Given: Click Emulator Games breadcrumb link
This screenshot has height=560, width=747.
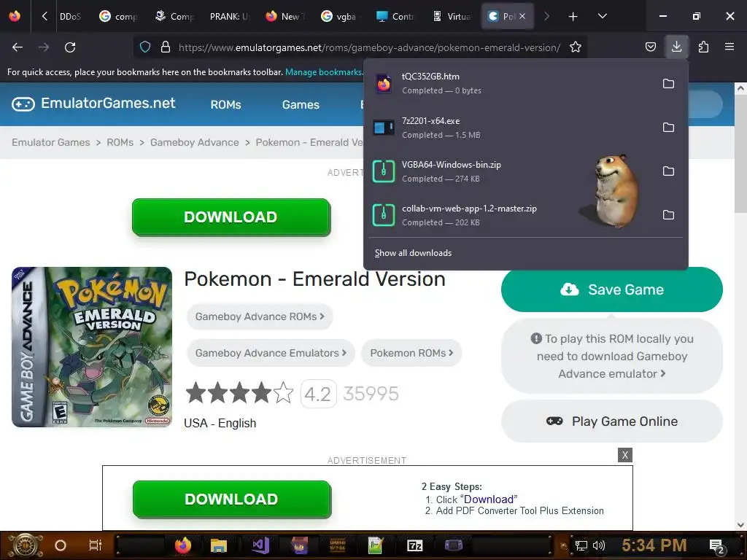Looking at the screenshot, I should click(x=51, y=142).
